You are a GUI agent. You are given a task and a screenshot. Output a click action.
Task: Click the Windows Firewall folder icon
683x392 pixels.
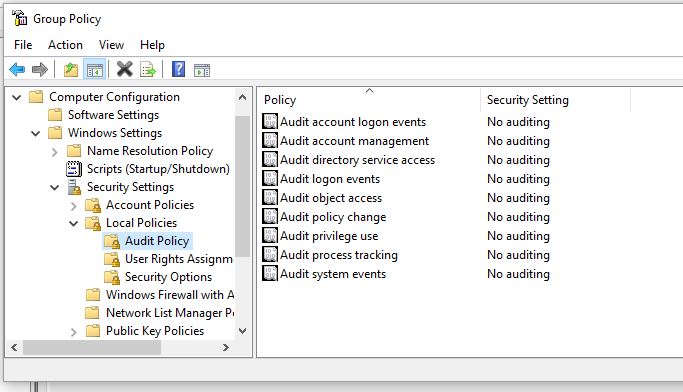[93, 295]
